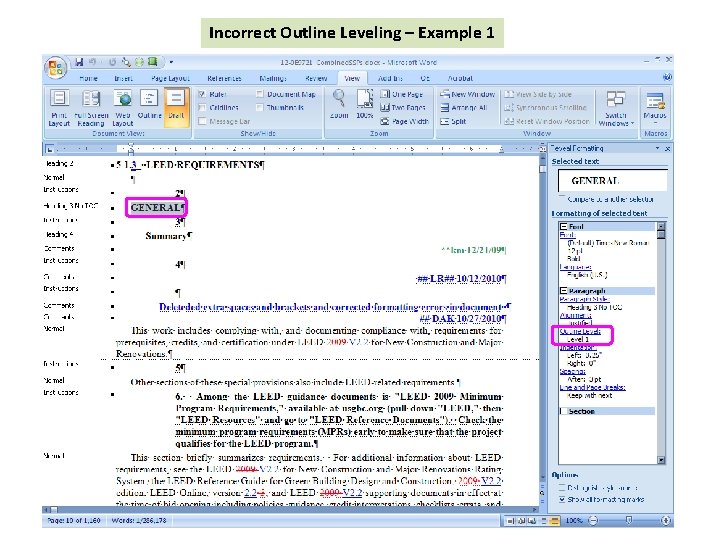Screen dimensions: 720x540
Task: Open the Switch Windows dropdown
Action: coord(616,108)
